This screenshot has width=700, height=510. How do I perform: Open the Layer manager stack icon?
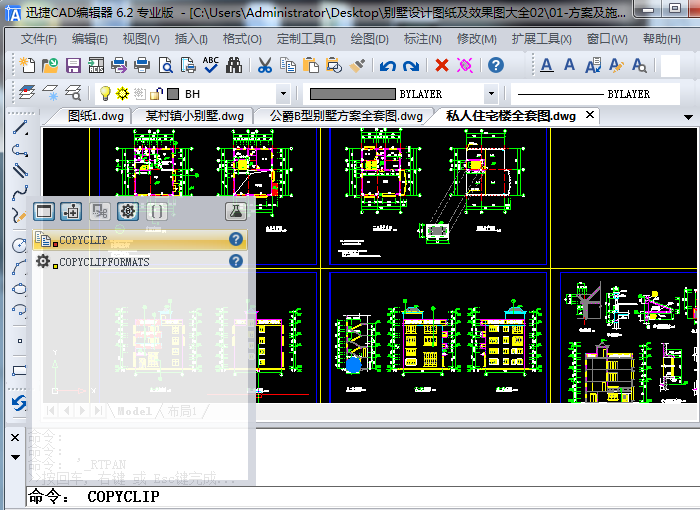(27, 93)
